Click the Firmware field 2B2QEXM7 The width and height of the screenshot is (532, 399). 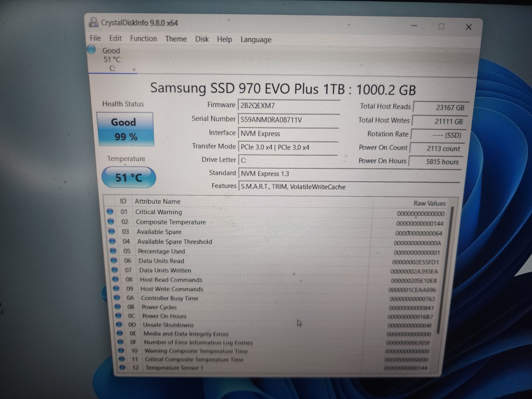288,106
